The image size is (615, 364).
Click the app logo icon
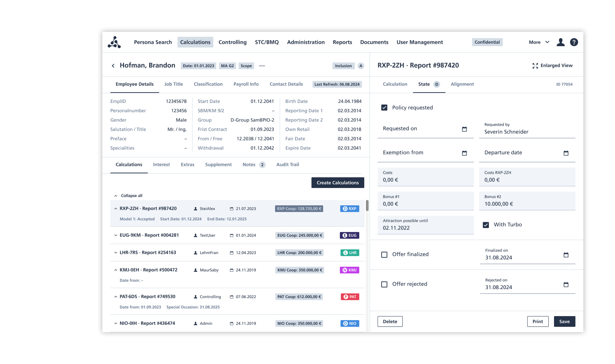coord(114,42)
